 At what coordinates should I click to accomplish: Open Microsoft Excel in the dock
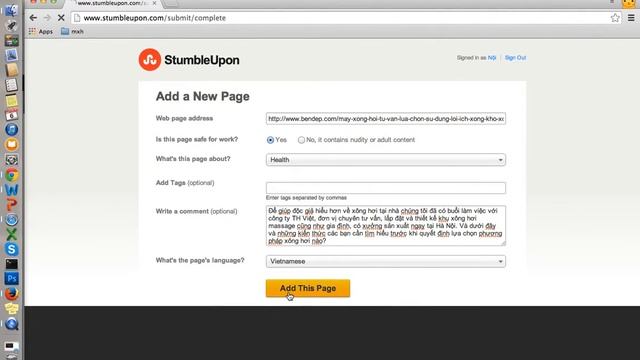point(11,234)
